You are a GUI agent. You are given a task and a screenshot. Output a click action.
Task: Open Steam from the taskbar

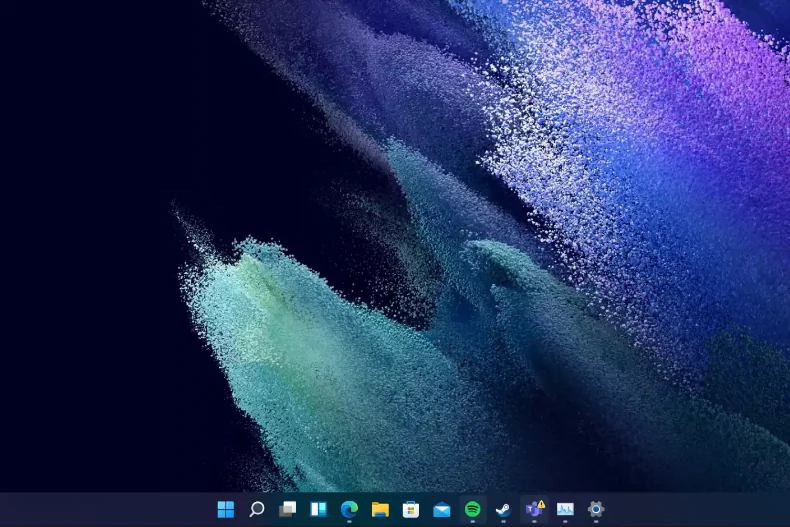pyautogui.click(x=503, y=509)
